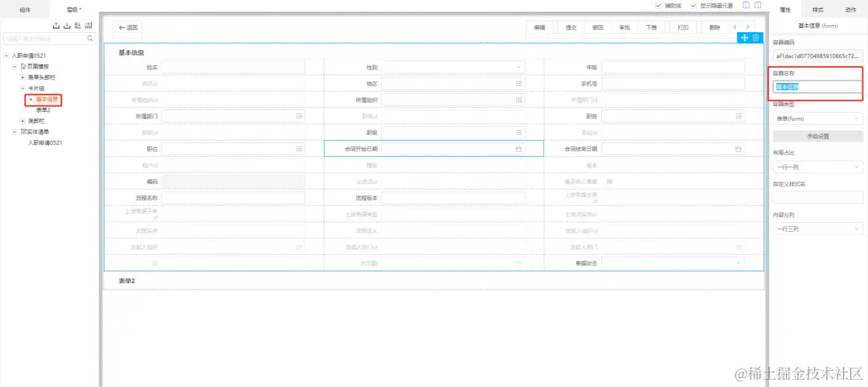This screenshot has height=387, width=868.
Task: Click list icon in 发起人部门 field
Action: (x=739, y=247)
